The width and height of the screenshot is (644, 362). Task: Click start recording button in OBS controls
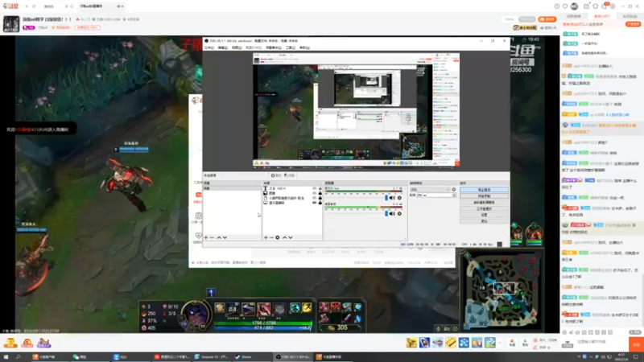[484, 196]
